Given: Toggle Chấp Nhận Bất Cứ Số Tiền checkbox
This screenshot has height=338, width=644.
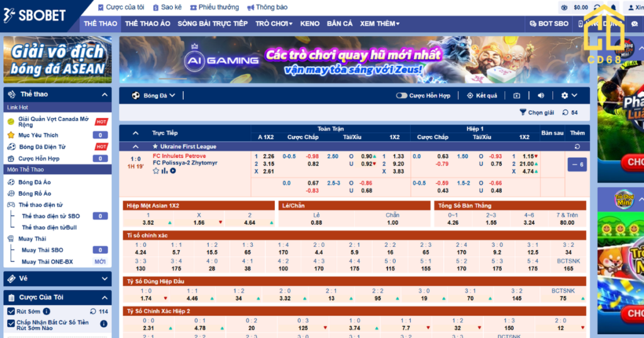Looking at the screenshot, I should tap(11, 323).
